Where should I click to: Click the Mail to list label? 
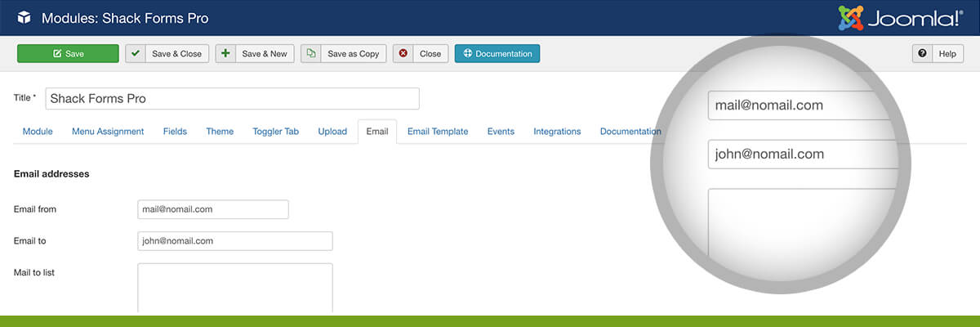[x=33, y=272]
